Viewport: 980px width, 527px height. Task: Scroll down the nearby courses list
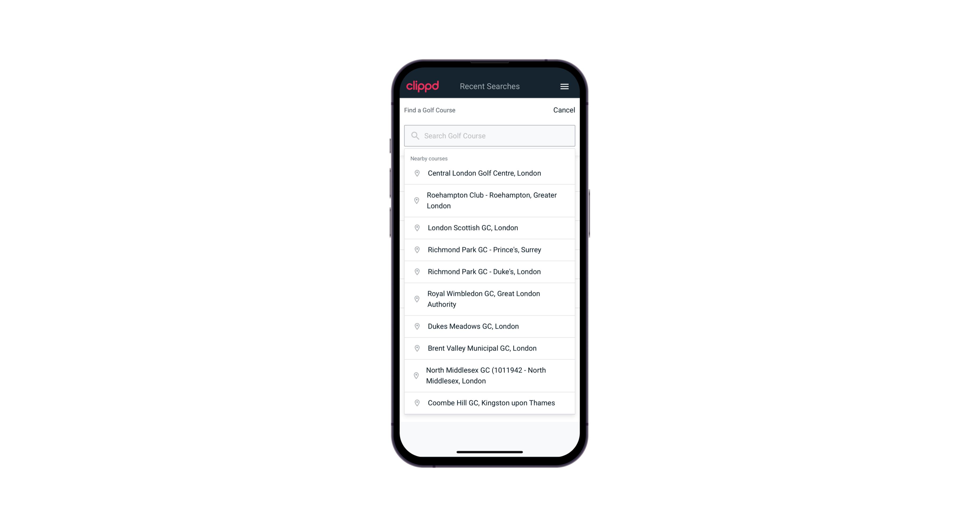pos(489,285)
